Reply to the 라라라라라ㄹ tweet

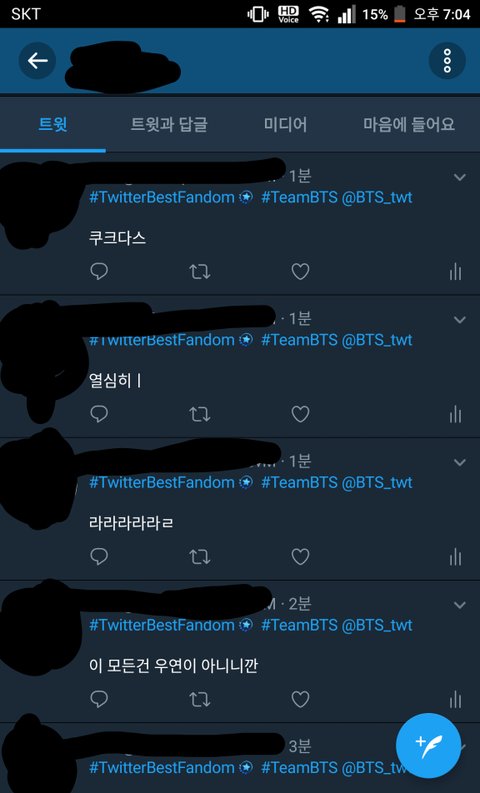click(99, 557)
